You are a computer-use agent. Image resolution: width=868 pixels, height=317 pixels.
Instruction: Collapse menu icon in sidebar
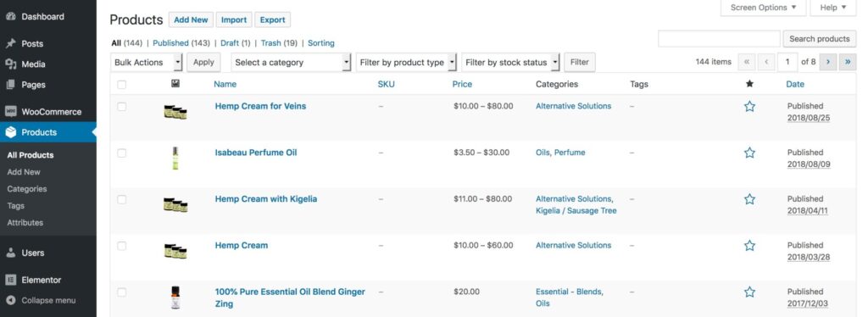coord(10,300)
